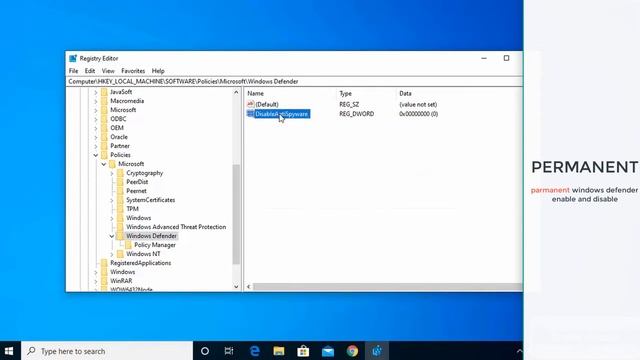Collapse the Windows Defender key
Image resolution: width=640 pixels, height=360 pixels.
pyautogui.click(x=111, y=236)
